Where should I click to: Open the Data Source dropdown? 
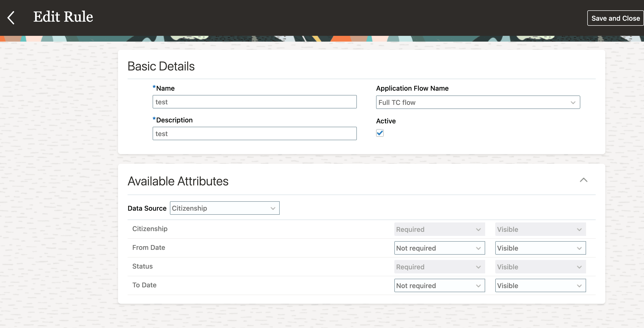pos(224,208)
